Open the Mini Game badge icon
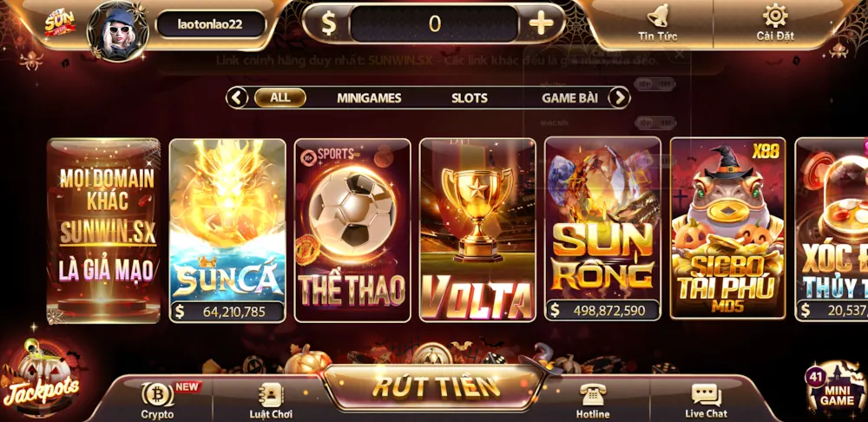 pyautogui.click(x=836, y=389)
